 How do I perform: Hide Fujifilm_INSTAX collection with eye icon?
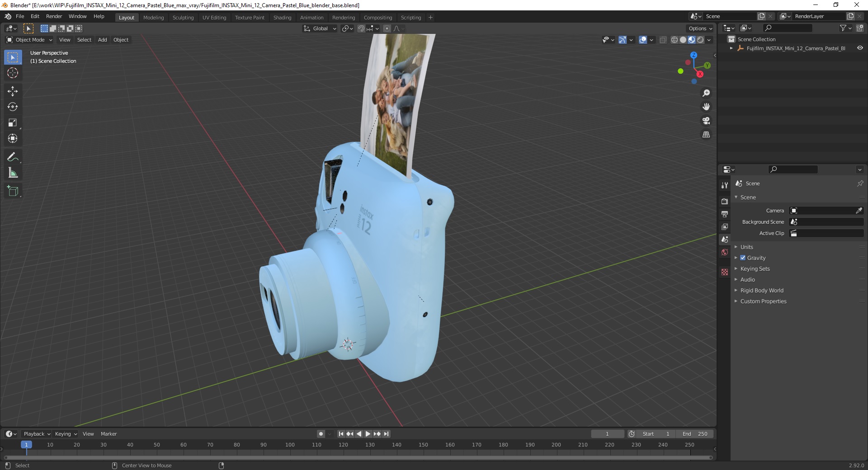(860, 48)
